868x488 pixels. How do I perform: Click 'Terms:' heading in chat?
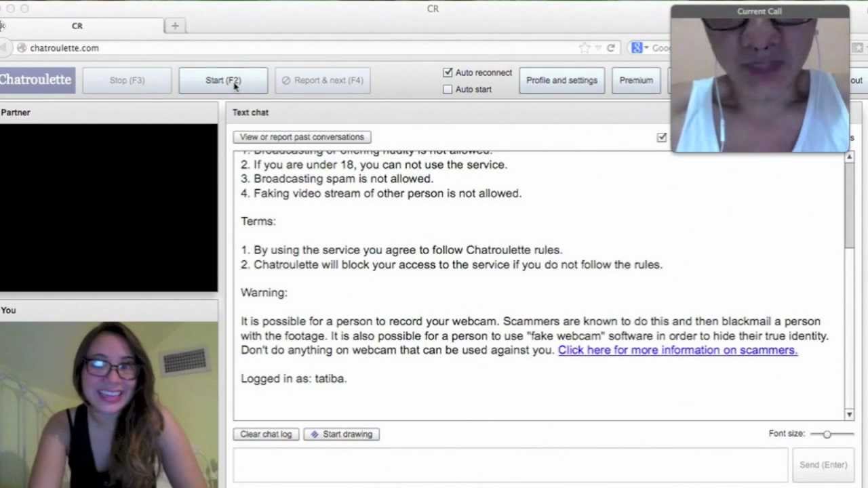pos(258,222)
